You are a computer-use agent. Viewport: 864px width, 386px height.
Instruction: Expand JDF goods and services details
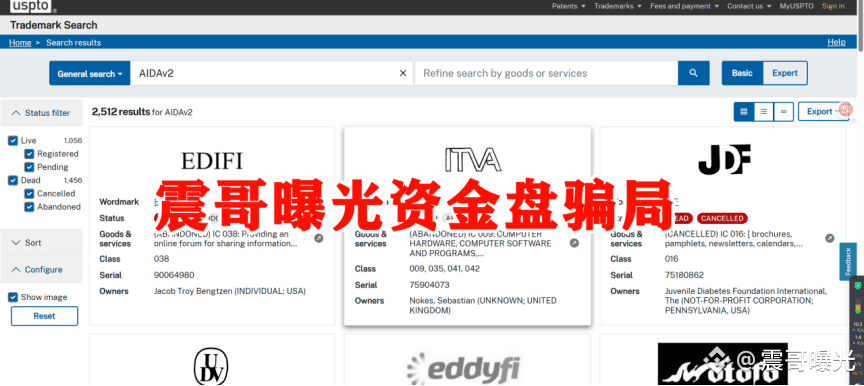point(829,238)
